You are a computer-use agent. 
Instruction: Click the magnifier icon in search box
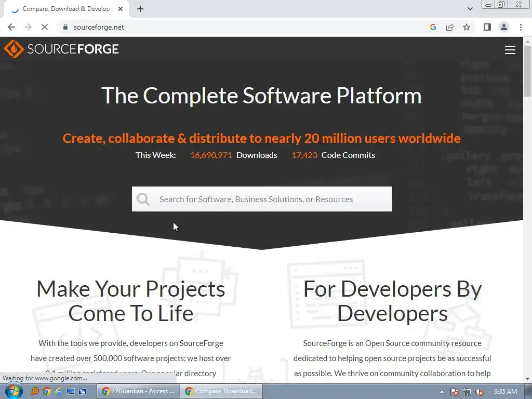tap(143, 199)
